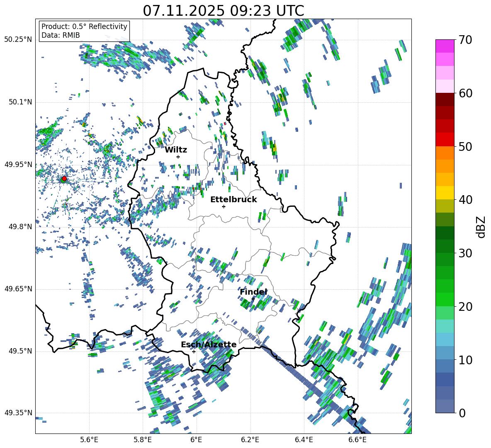Click the Data: RMIB text
This screenshot has height=448, width=491.
coord(61,35)
